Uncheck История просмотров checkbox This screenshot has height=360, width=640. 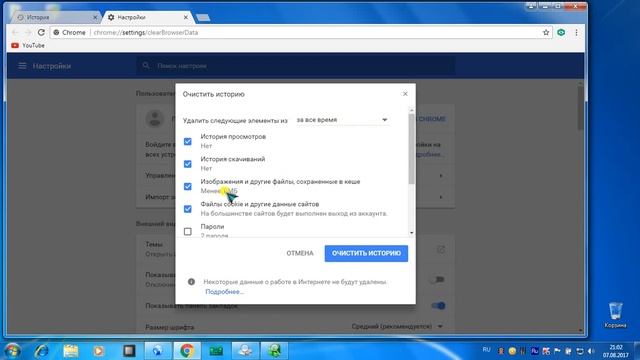[x=188, y=142]
